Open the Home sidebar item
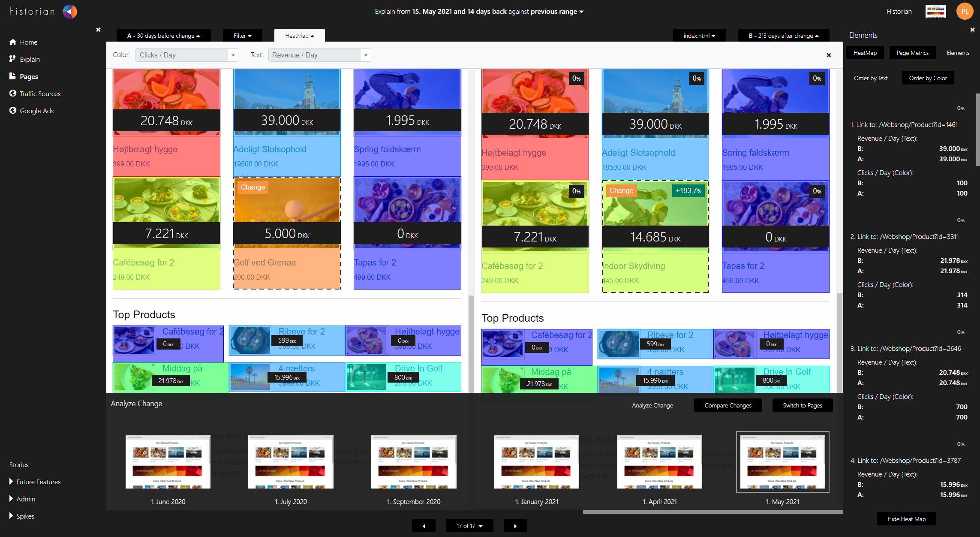This screenshot has height=537, width=980. click(24, 42)
